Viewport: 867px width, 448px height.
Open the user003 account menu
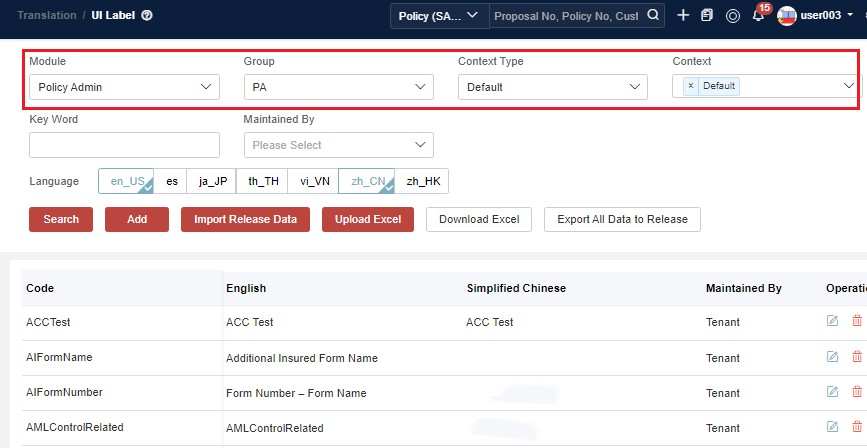pos(815,16)
